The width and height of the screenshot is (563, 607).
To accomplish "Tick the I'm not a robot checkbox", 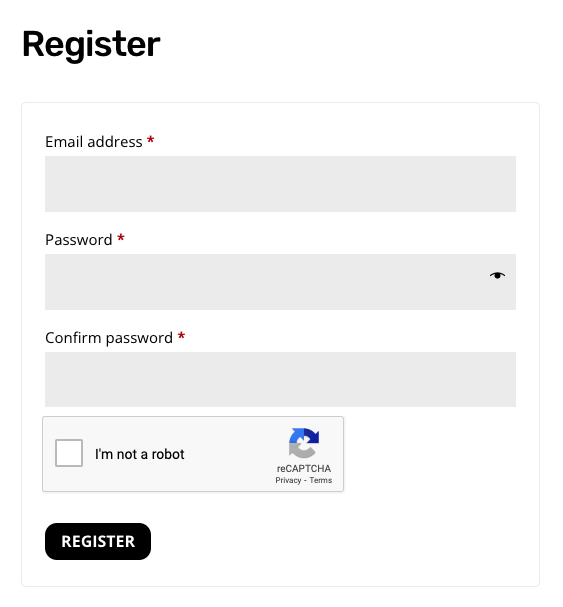I will (x=69, y=453).
